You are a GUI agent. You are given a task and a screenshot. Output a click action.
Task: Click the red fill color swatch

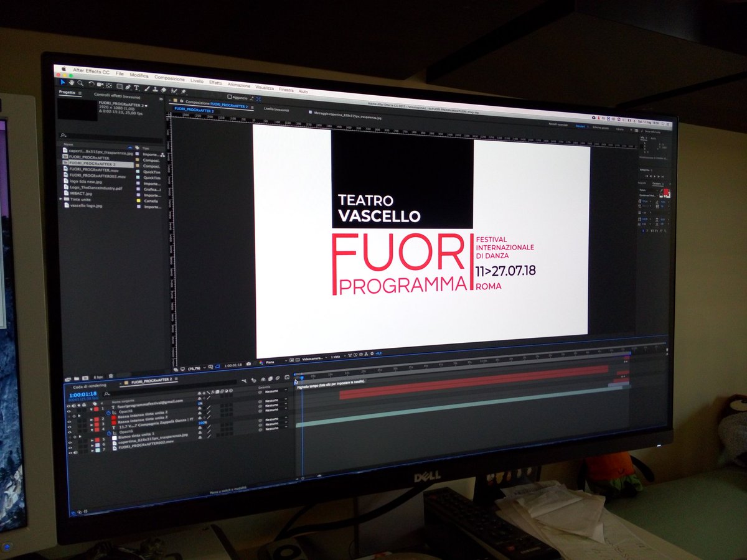pos(666,192)
